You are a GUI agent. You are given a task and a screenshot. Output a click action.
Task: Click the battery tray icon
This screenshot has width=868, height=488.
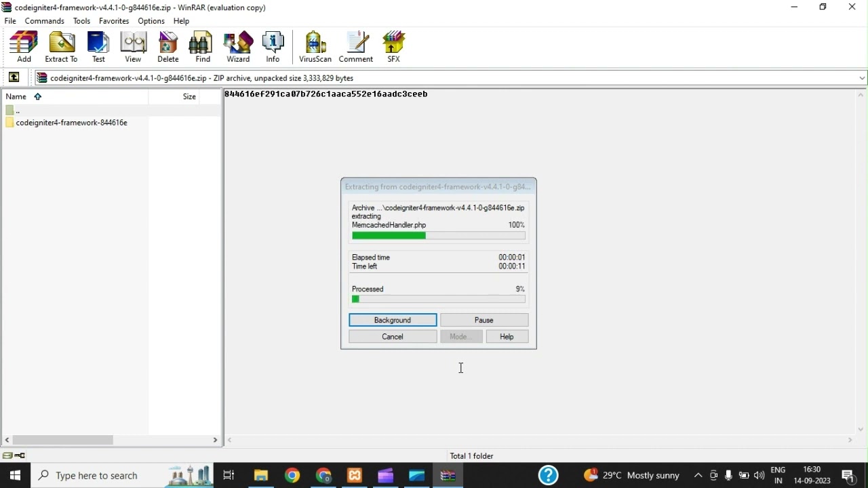(745, 476)
